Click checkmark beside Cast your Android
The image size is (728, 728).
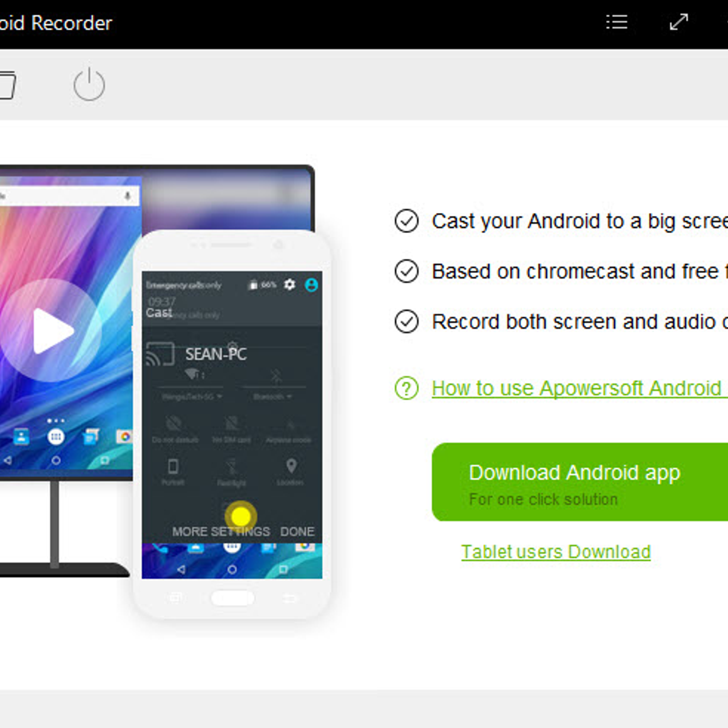coord(406,221)
